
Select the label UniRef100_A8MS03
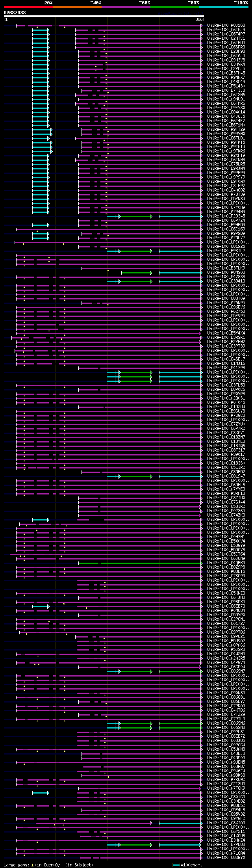226,272
